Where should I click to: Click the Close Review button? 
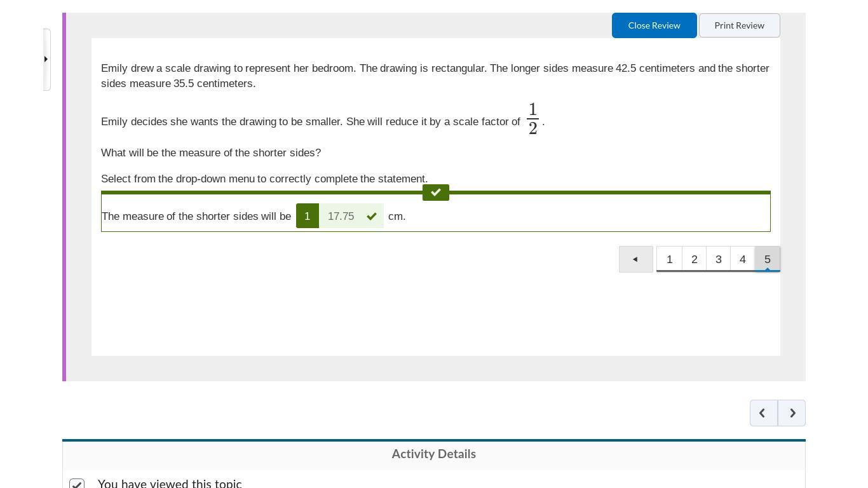pyautogui.click(x=654, y=25)
